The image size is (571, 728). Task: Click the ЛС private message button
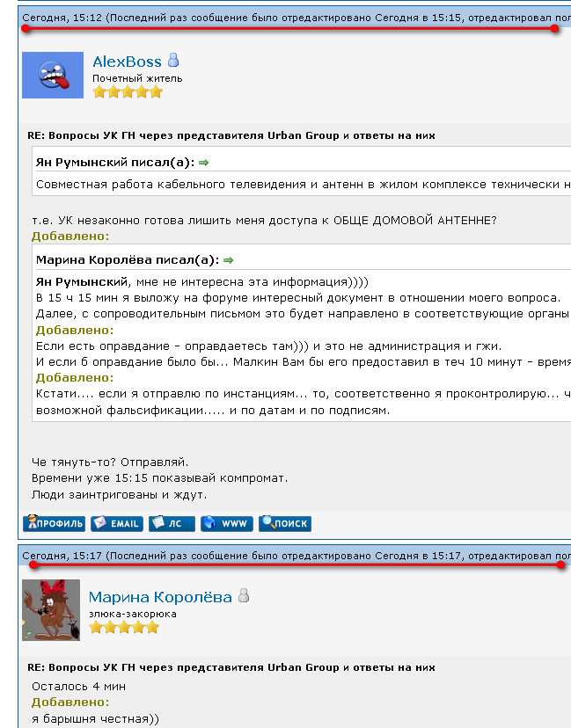(172, 524)
